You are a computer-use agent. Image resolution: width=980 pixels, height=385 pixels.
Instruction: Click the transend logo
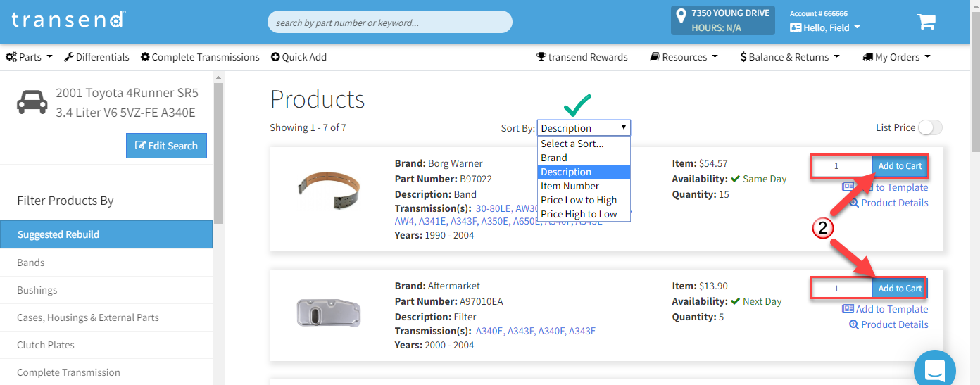click(69, 20)
